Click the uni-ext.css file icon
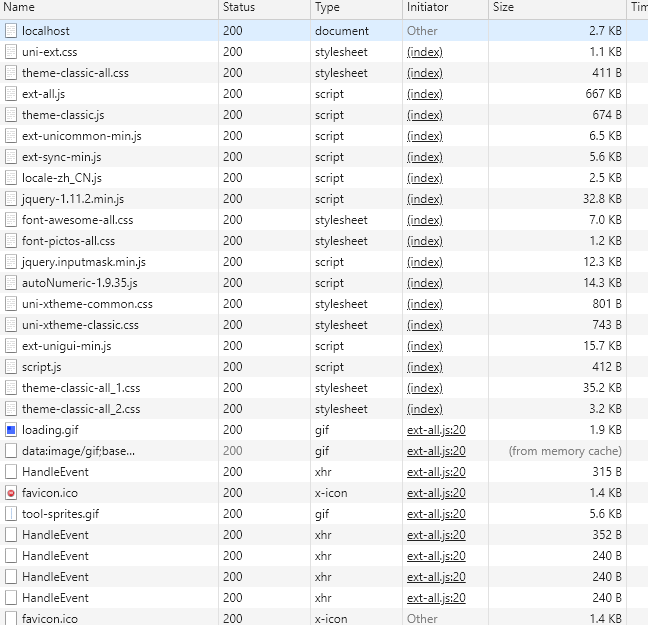Screen dimensions: 648x625 point(11,52)
